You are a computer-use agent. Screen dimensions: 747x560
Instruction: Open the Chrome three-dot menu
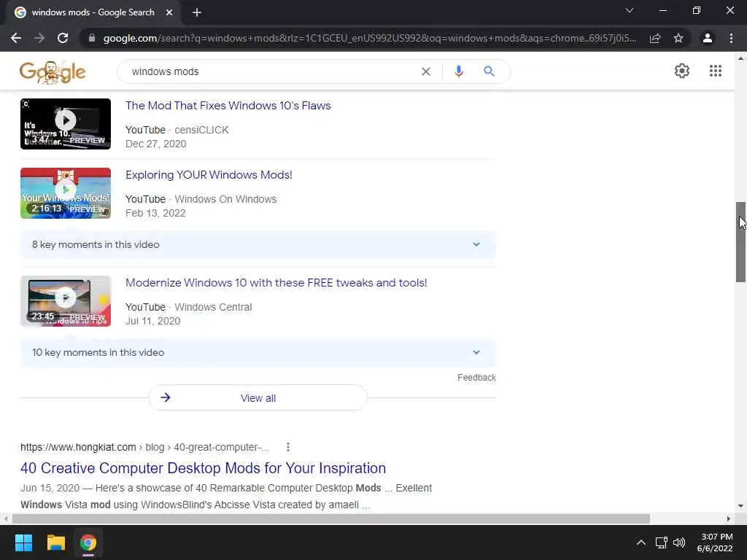[x=731, y=38]
